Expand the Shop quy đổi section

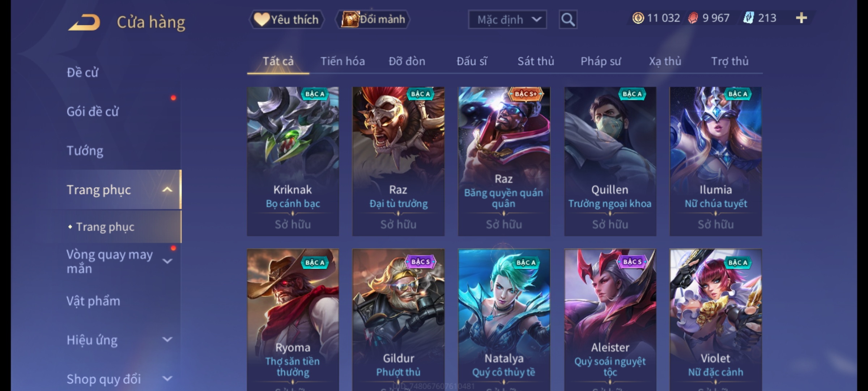tap(167, 379)
